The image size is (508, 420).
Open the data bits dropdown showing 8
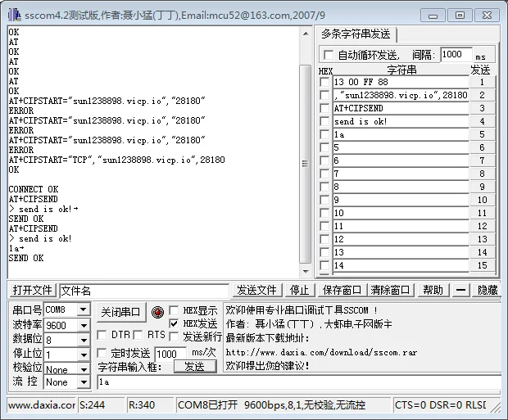84,340
